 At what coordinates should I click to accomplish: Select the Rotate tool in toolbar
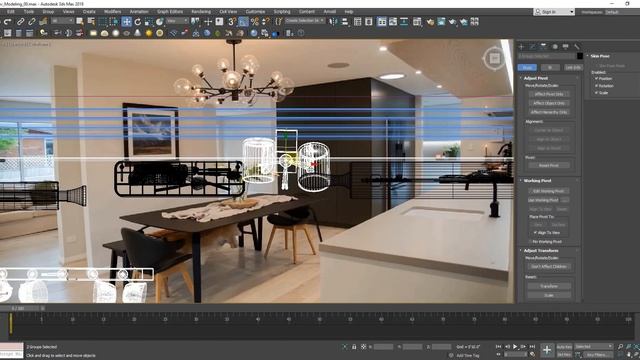pyautogui.click(x=138, y=22)
